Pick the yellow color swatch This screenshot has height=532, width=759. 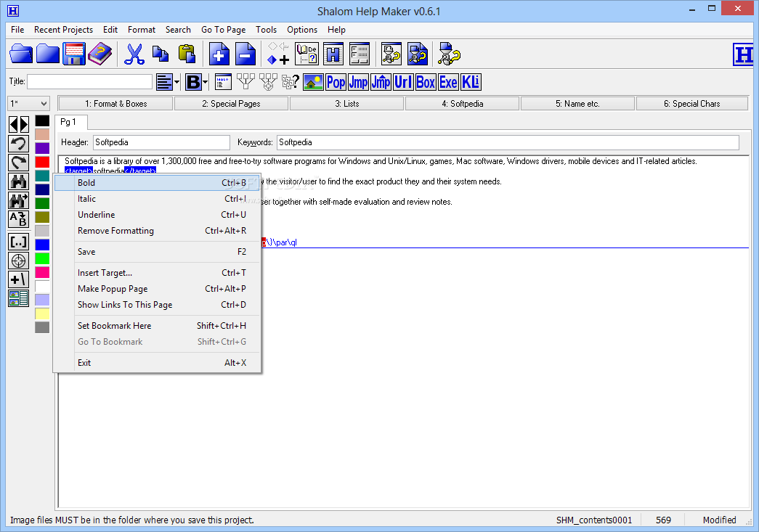[42, 314]
